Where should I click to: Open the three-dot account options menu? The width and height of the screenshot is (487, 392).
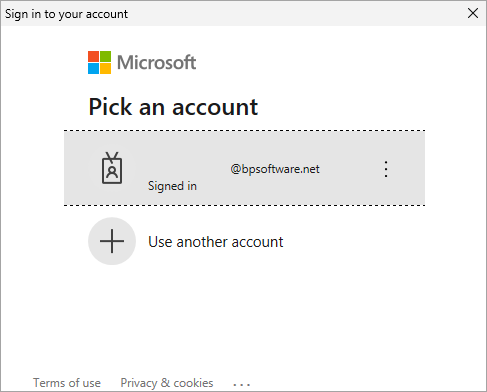coord(386,169)
